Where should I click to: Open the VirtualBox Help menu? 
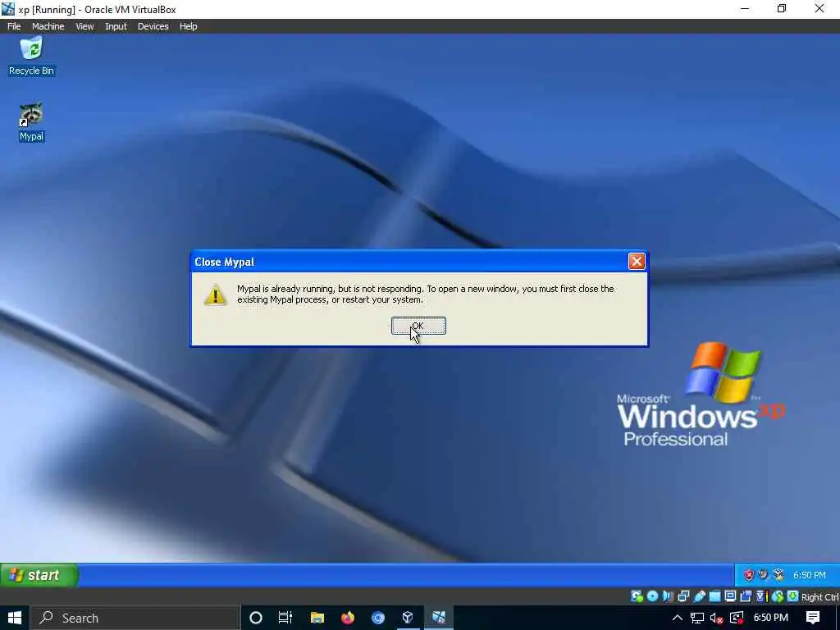pos(188,26)
